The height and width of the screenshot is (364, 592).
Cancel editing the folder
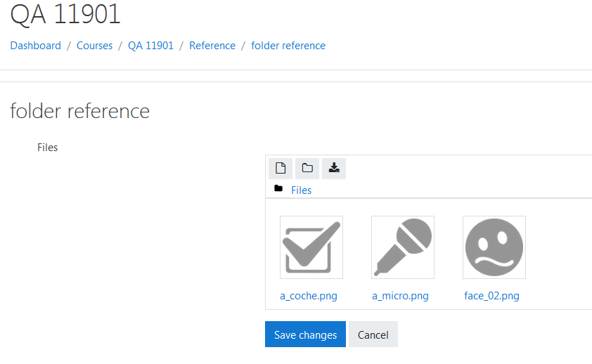373,334
